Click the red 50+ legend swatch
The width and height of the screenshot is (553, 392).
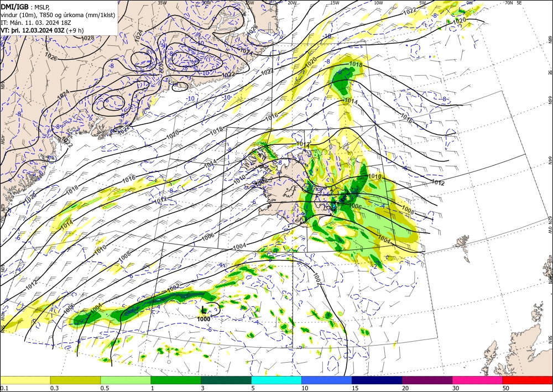coord(528,380)
